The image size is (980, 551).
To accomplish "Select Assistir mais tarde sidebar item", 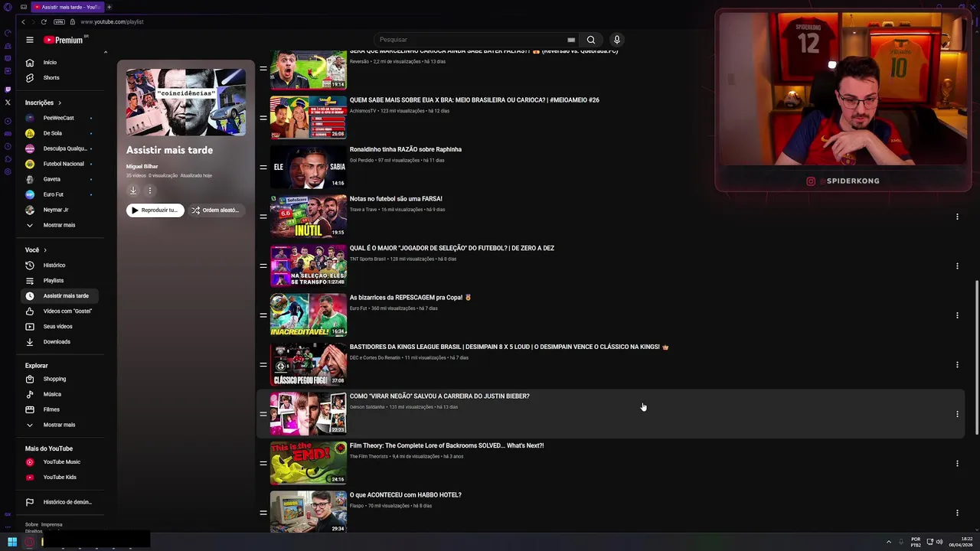I will (61, 295).
